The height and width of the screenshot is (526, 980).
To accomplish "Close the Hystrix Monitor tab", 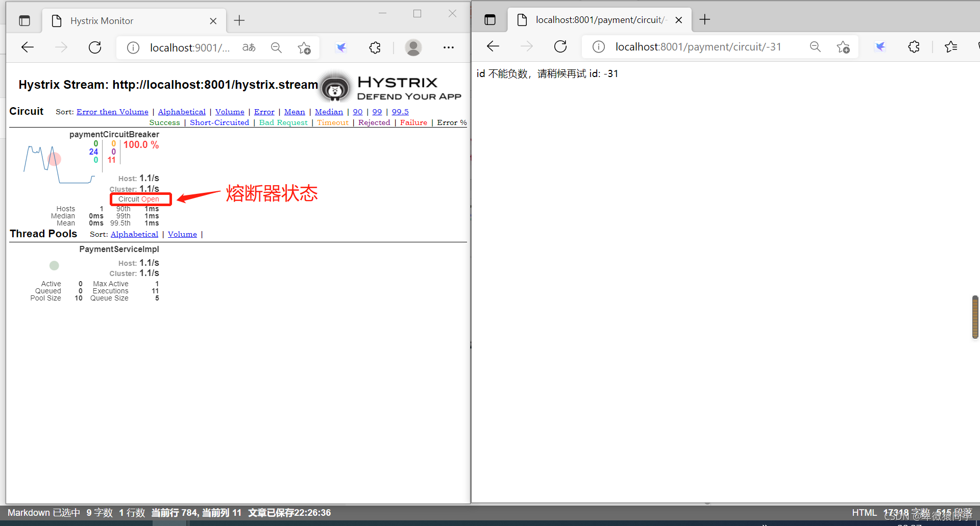I will (213, 21).
